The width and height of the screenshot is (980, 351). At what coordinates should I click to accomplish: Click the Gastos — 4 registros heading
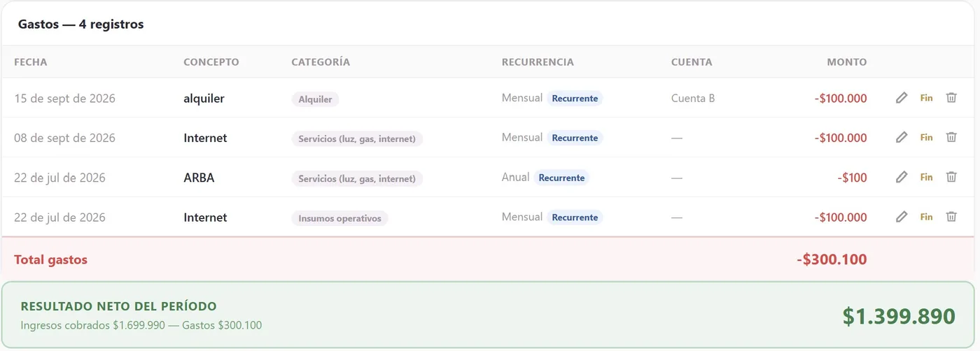point(80,24)
